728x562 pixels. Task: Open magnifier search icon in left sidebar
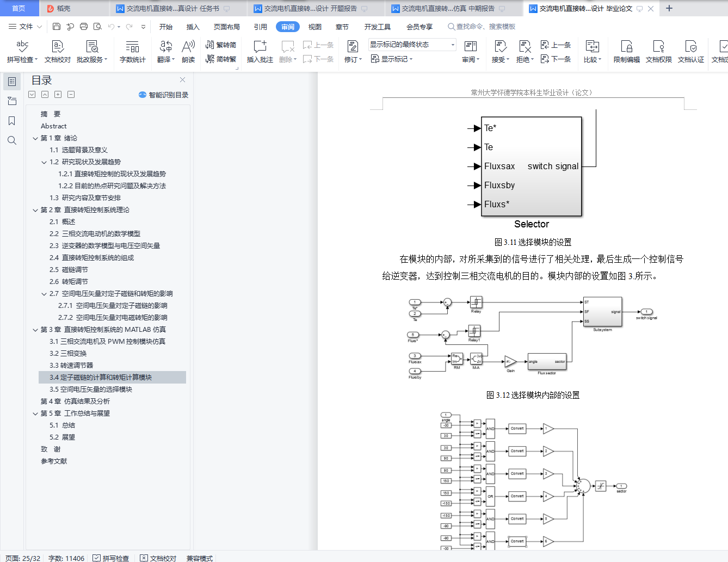[x=12, y=140]
